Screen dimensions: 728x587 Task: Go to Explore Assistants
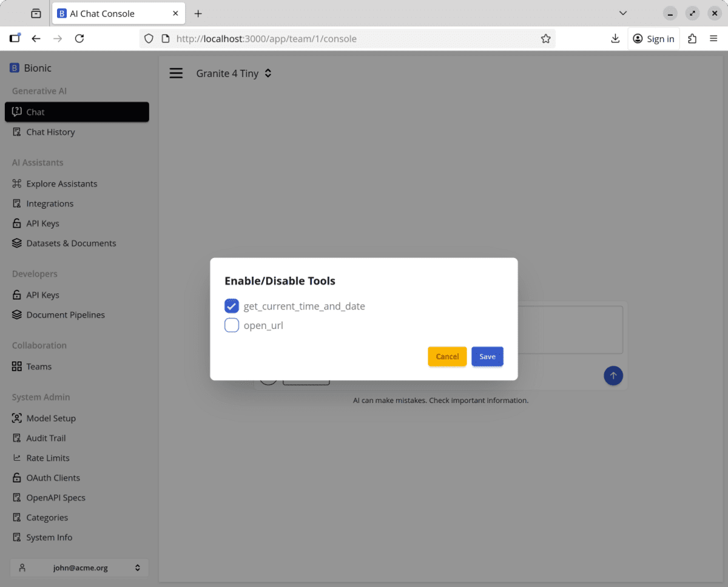pyautogui.click(x=61, y=183)
